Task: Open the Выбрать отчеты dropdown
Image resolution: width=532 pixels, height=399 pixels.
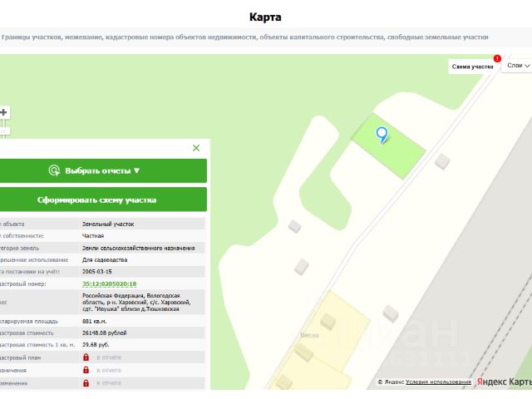Action: pyautogui.click(x=102, y=170)
